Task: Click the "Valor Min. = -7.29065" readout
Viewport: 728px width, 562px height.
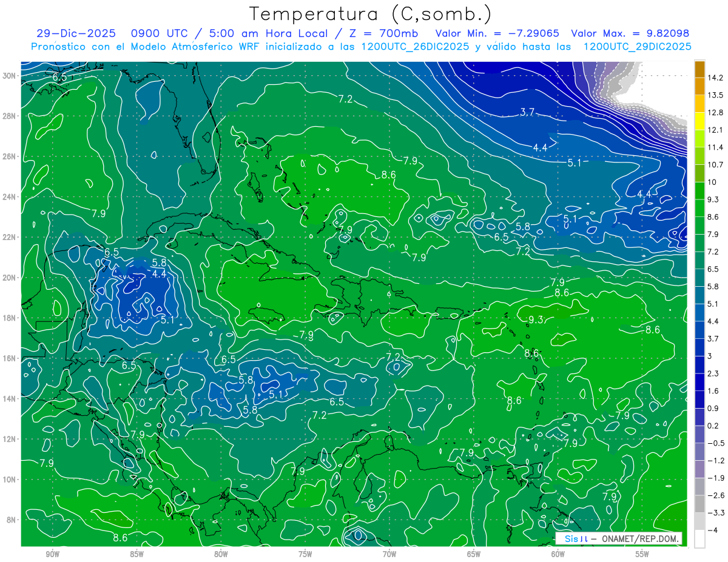Action: coord(497,33)
